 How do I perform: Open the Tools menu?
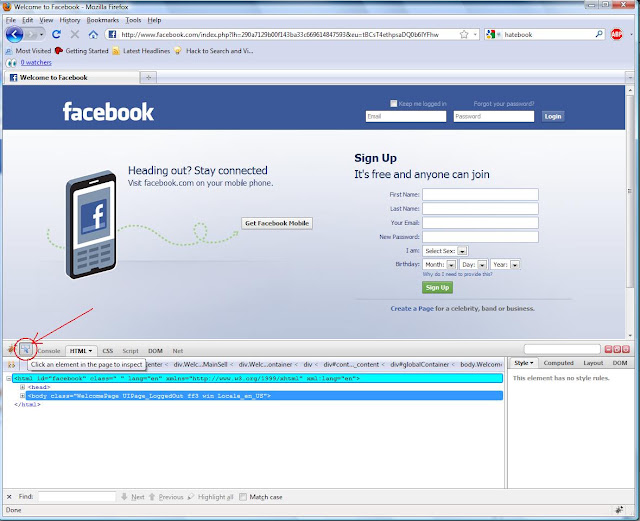point(133,20)
